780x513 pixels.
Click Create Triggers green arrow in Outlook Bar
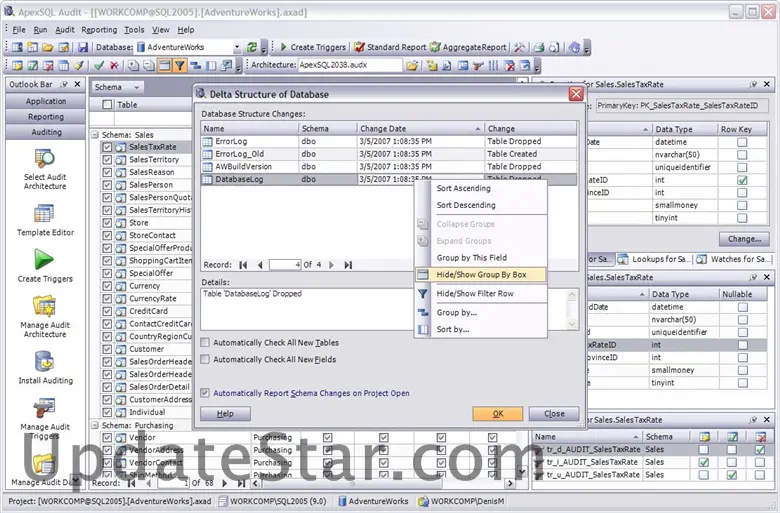[45, 266]
